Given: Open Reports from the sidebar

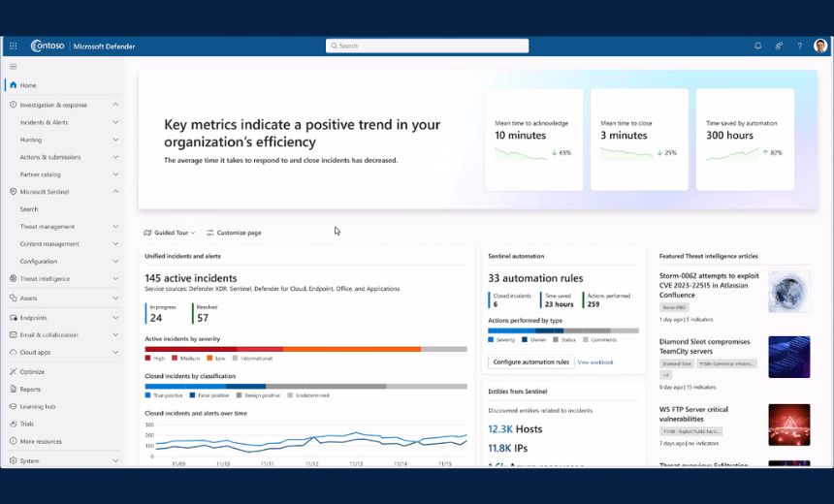Looking at the screenshot, I should pos(30,389).
